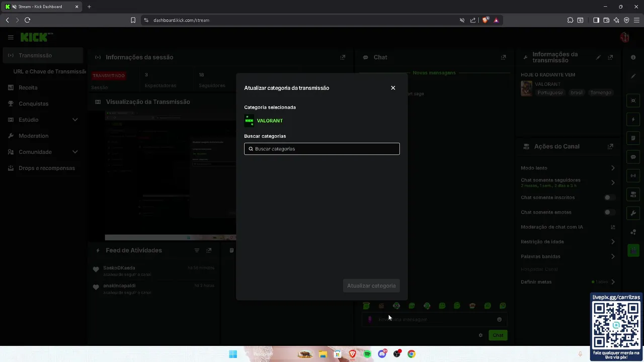Open Brave Wallet icon
Screen dimensions: 644x362
click(x=606, y=20)
